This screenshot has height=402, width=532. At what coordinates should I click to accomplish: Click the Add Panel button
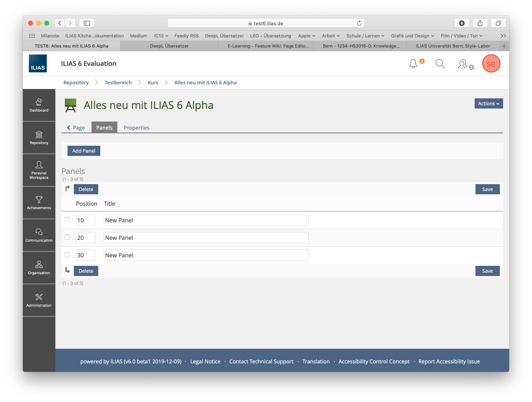click(84, 151)
